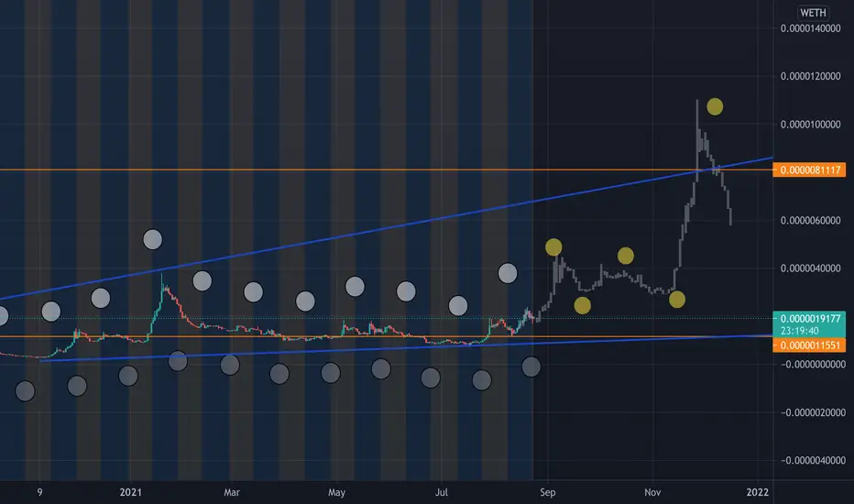
Task: Select the yellow circle beside the highest price peak
Action: click(x=715, y=107)
